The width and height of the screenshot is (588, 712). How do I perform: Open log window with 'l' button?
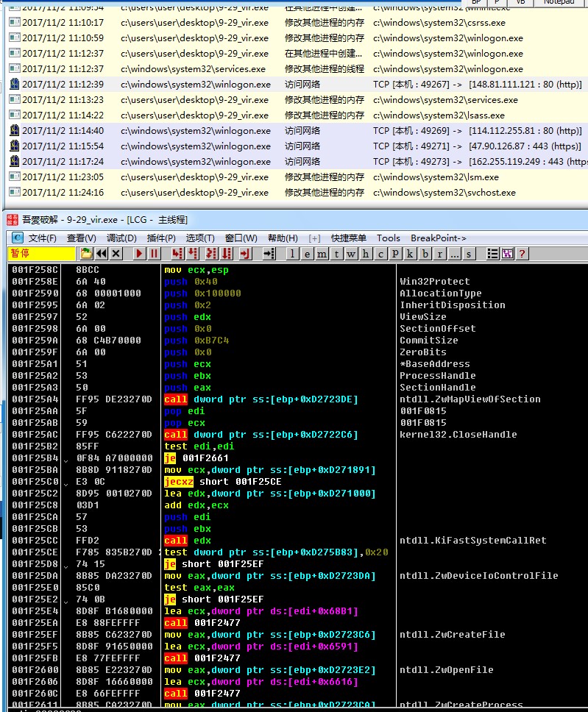pyautogui.click(x=293, y=254)
